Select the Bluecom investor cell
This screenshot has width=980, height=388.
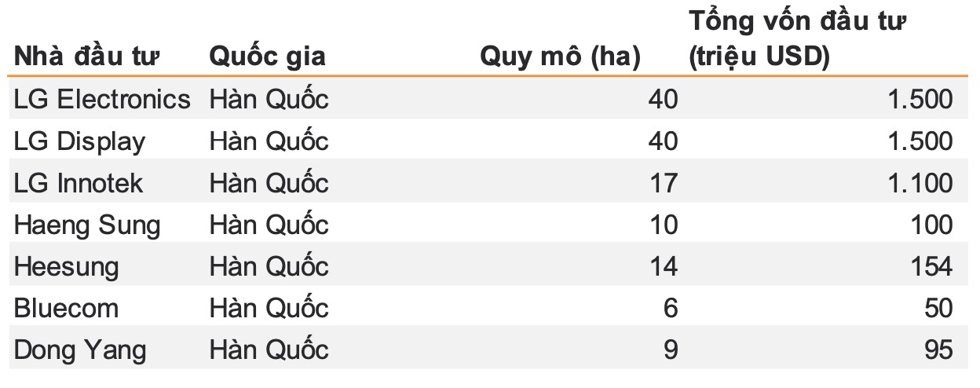tap(66, 308)
